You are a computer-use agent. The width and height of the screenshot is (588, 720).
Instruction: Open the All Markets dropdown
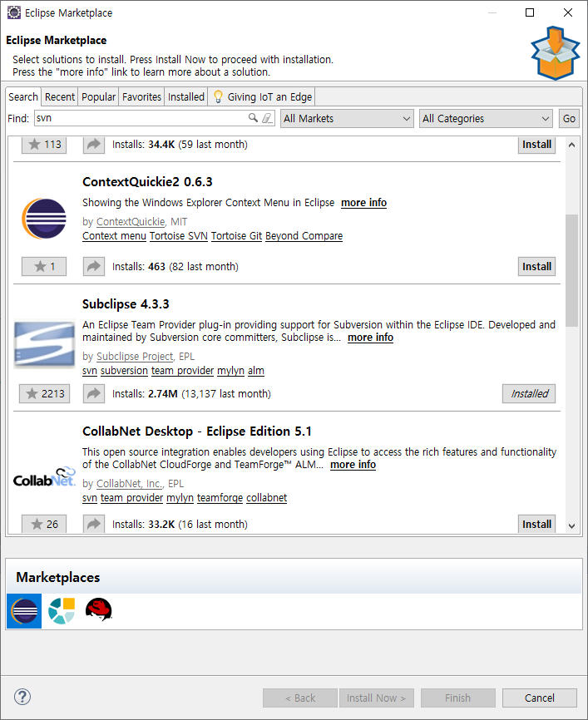click(347, 118)
